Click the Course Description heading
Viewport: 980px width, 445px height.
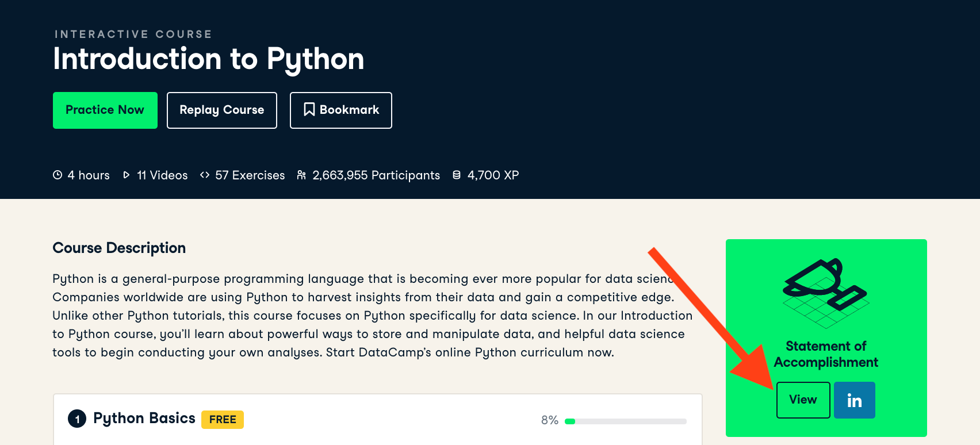point(119,248)
